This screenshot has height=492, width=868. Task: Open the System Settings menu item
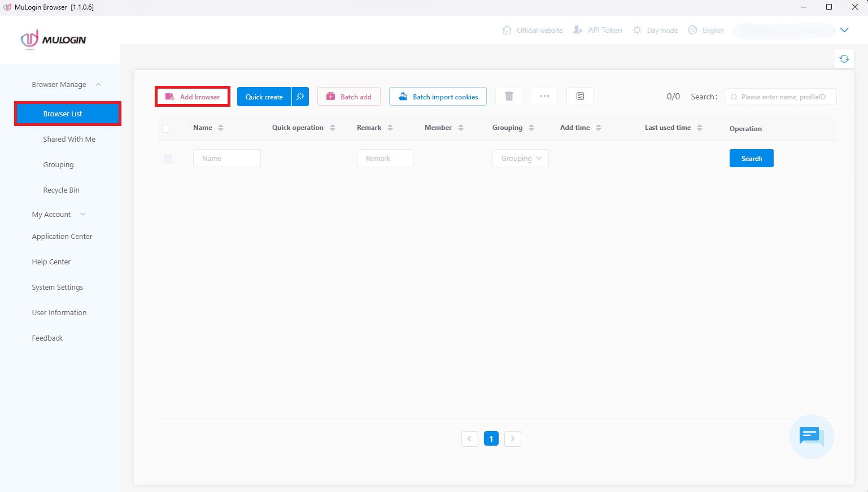57,287
